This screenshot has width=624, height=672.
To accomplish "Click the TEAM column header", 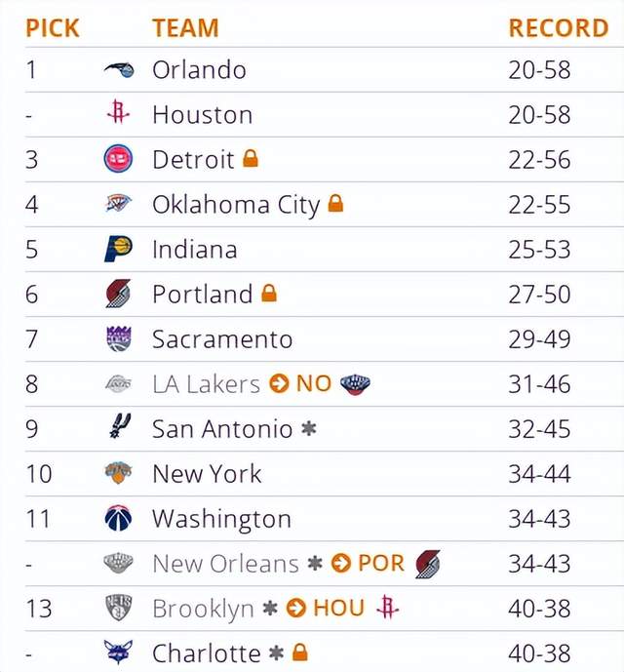I will 185,28.
